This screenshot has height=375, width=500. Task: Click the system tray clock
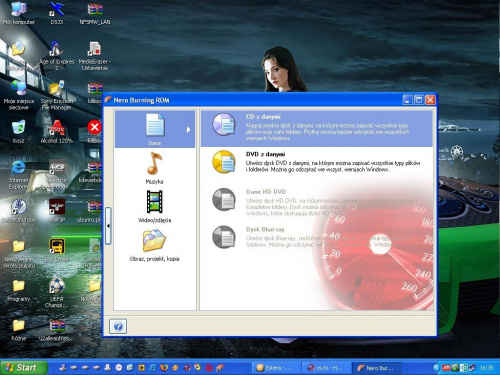point(486,368)
